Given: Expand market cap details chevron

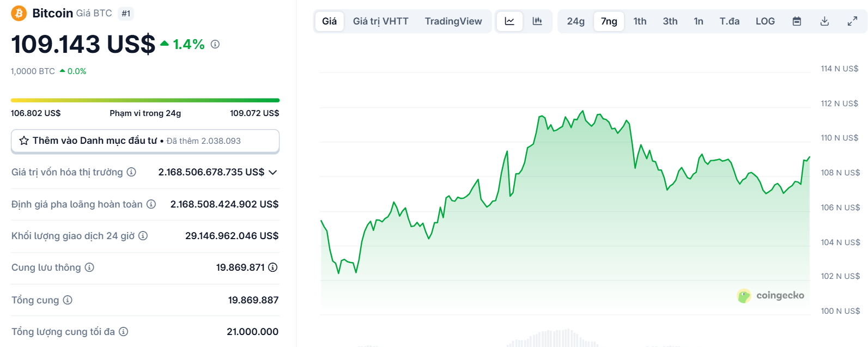Looking at the screenshot, I should tap(273, 172).
